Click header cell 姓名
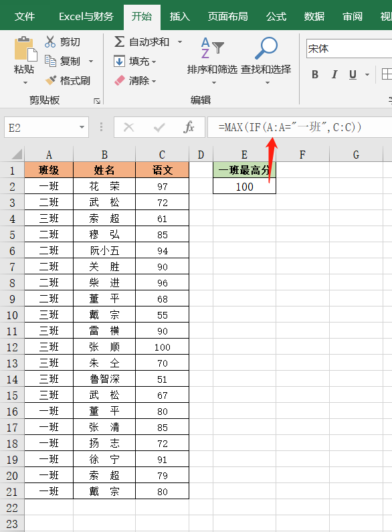Screen dimensions: 392x532 click(x=104, y=170)
